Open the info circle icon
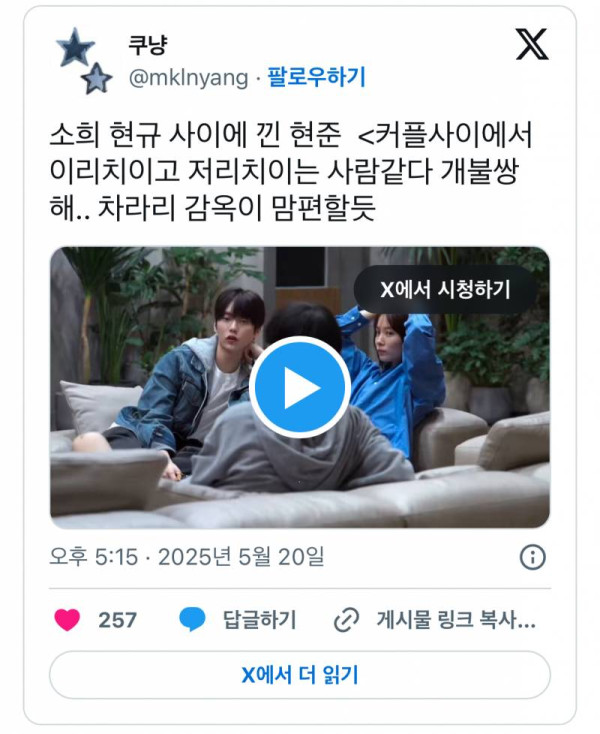Viewport: 600px width, 734px height. coord(533,557)
